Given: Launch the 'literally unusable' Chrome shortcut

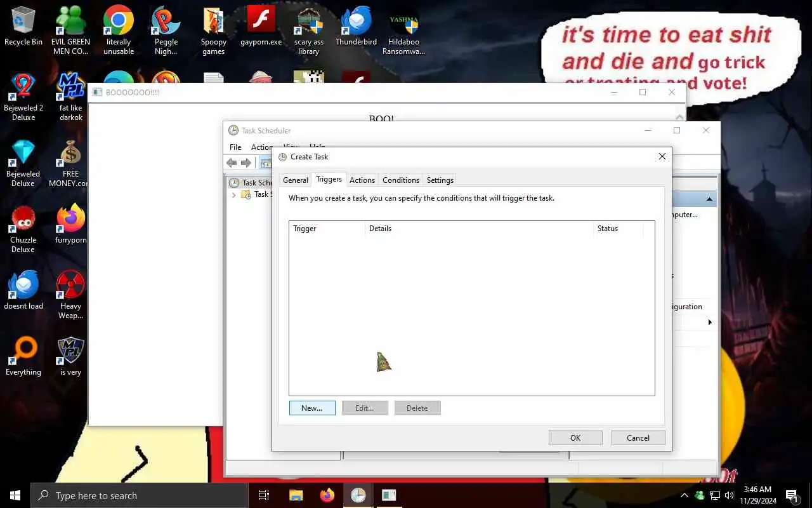Looking at the screenshot, I should tap(119, 30).
